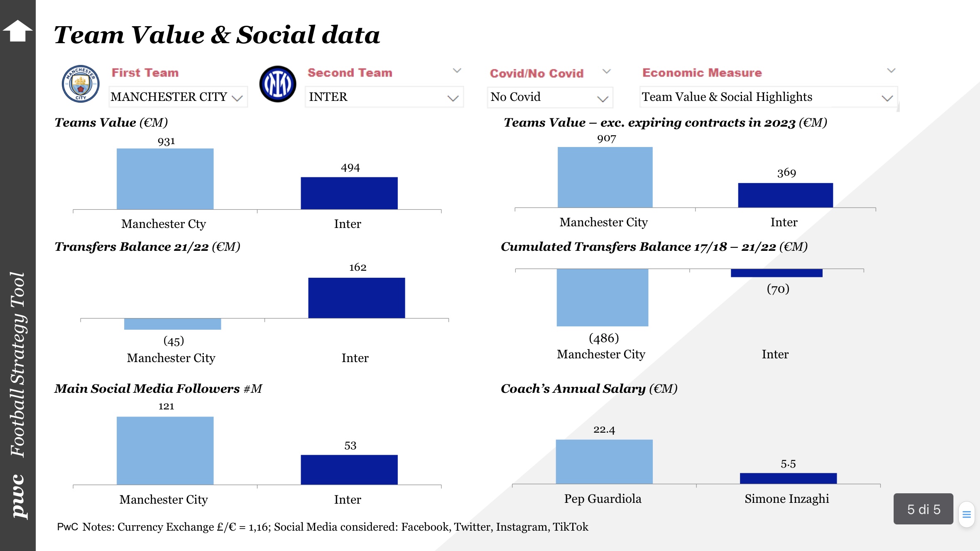980x551 pixels.
Task: Click the chevron above Second Team selector
Action: [457, 71]
